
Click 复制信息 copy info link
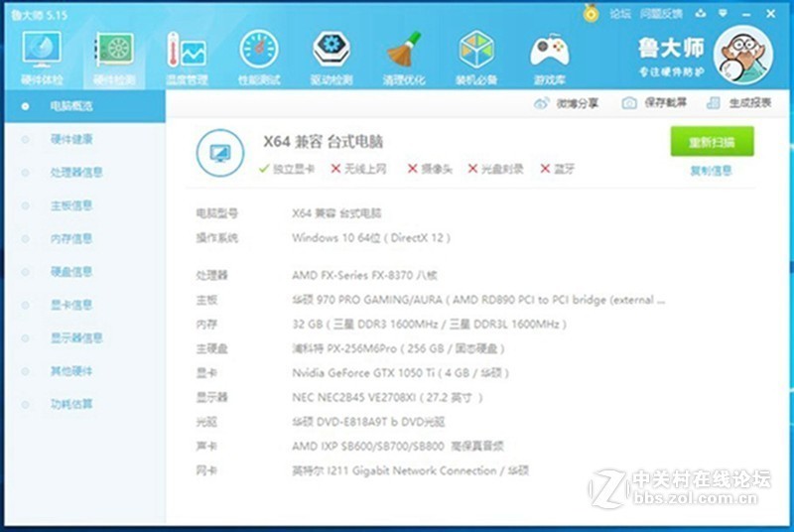[x=711, y=171]
